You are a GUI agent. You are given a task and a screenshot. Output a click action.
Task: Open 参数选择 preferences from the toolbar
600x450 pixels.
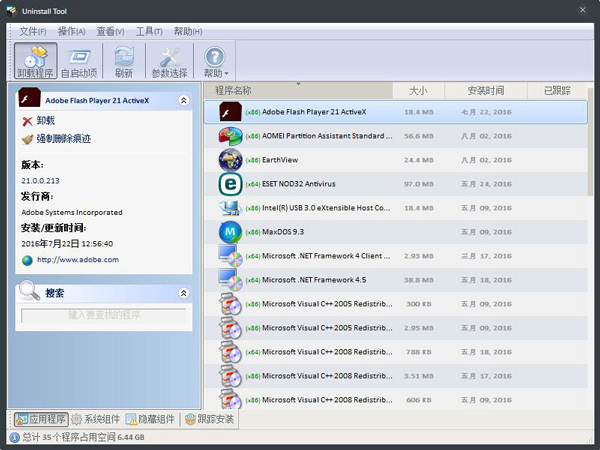[x=170, y=61]
